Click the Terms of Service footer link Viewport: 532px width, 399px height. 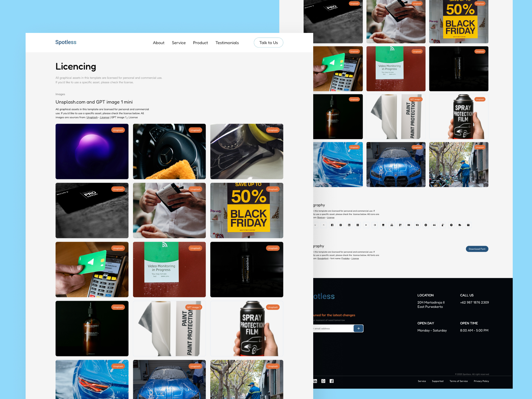coord(459,381)
